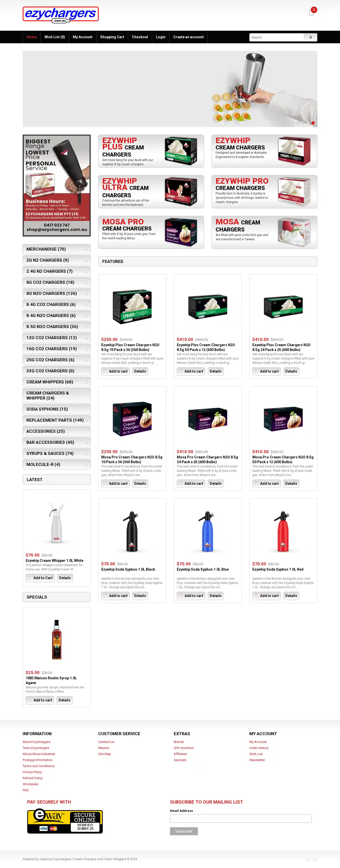Open the Postage Information footer link

pyautogui.click(x=38, y=760)
